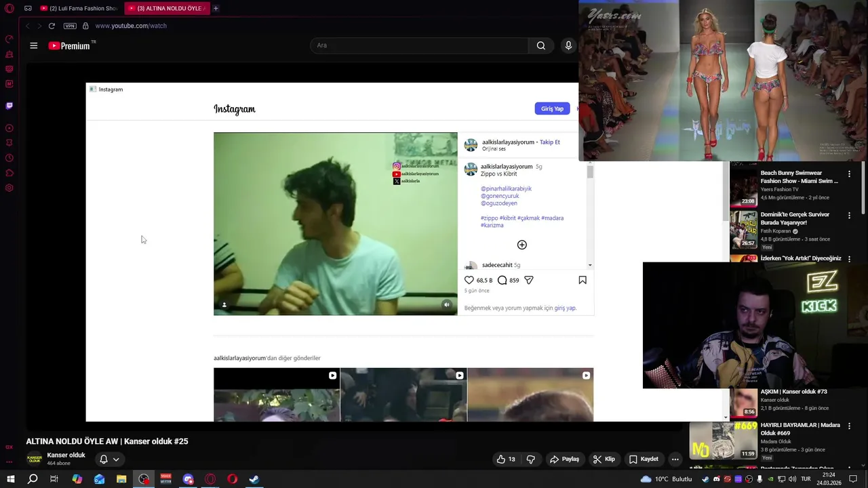Viewport: 868px width, 488px height.
Task: Launch Steam from the taskbar
Action: [254, 479]
